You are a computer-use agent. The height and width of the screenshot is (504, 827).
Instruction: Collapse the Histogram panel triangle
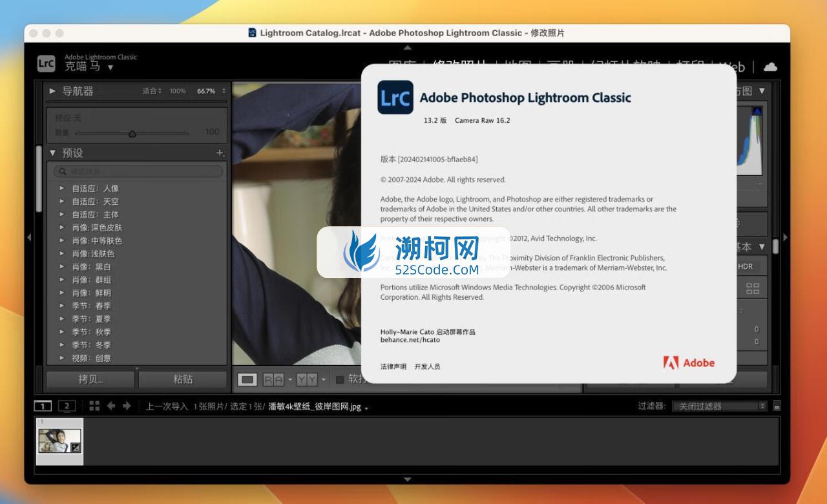click(x=762, y=91)
